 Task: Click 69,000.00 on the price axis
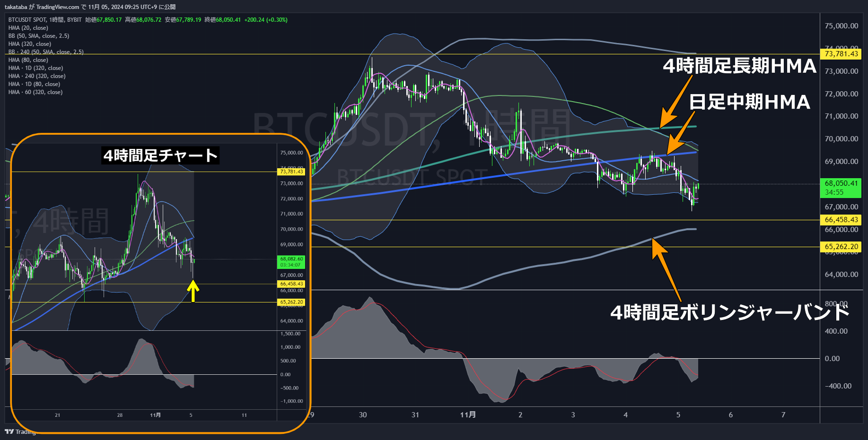[x=842, y=162]
